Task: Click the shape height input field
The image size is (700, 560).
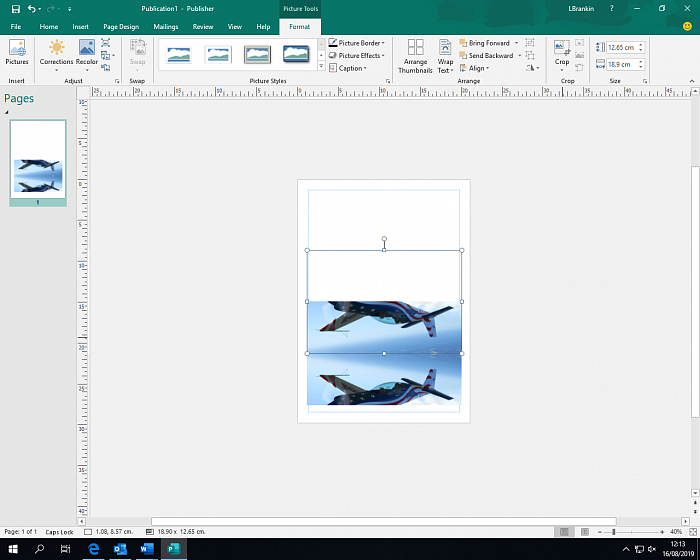Action: click(x=620, y=47)
